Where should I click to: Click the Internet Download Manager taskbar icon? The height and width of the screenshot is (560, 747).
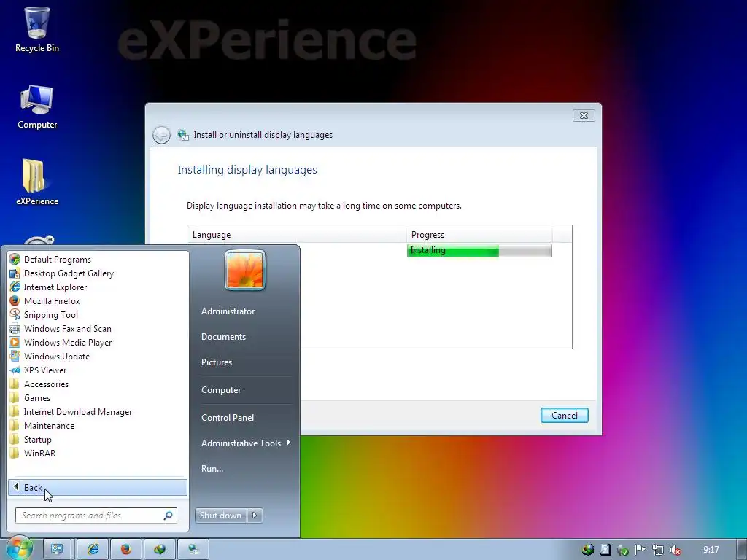[160, 549]
